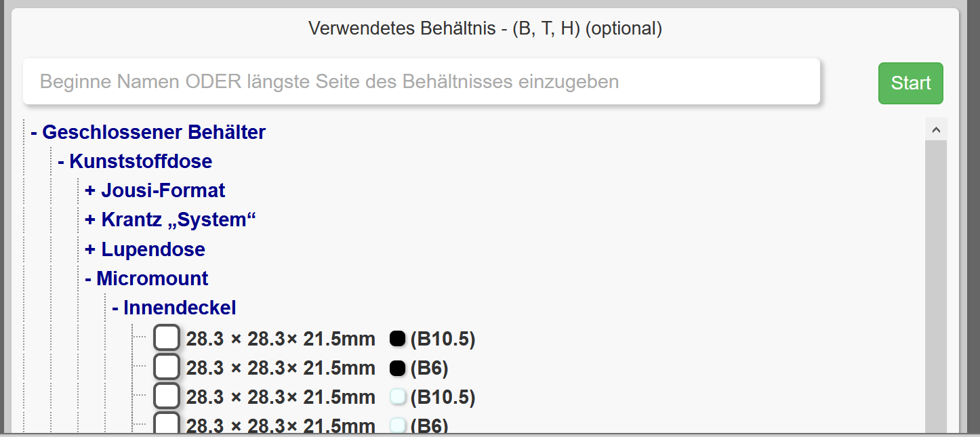Click the white color swatch beside (B10.5)

click(x=398, y=397)
